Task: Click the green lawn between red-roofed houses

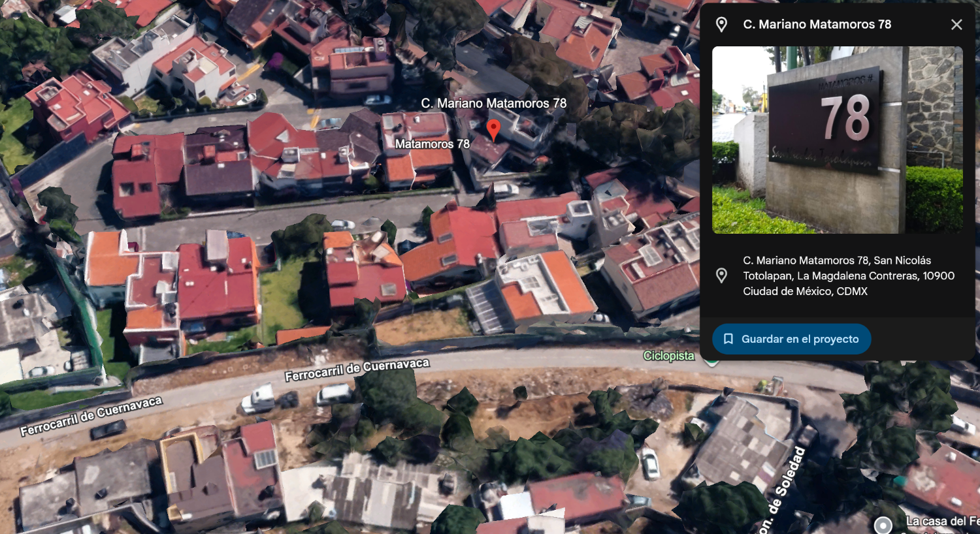Action: point(282,297)
